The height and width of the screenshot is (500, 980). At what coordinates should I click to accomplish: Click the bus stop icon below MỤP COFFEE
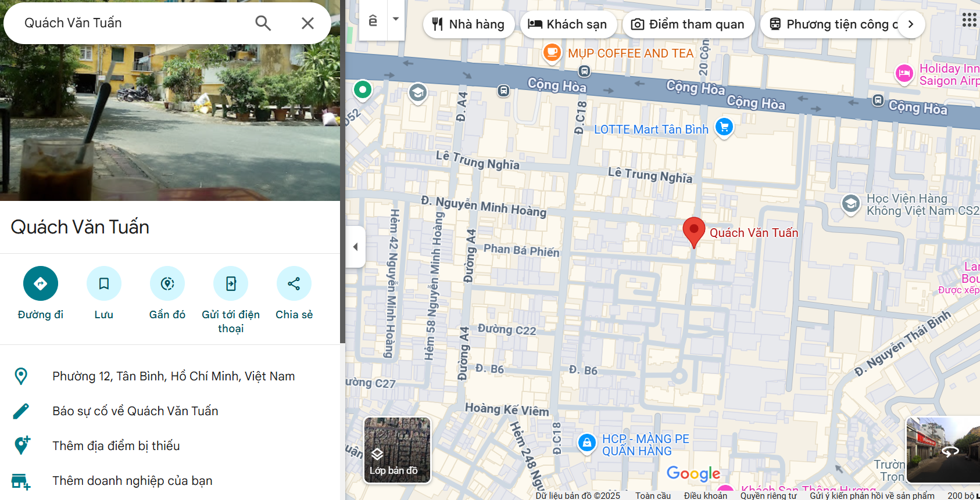585,71
